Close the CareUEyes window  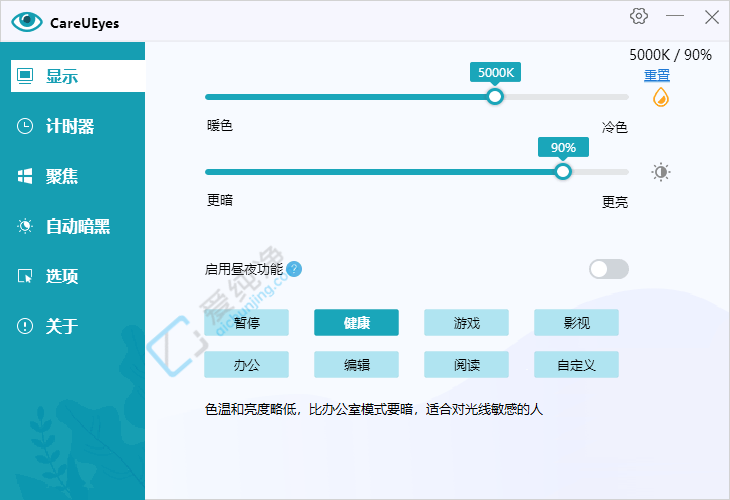click(711, 17)
